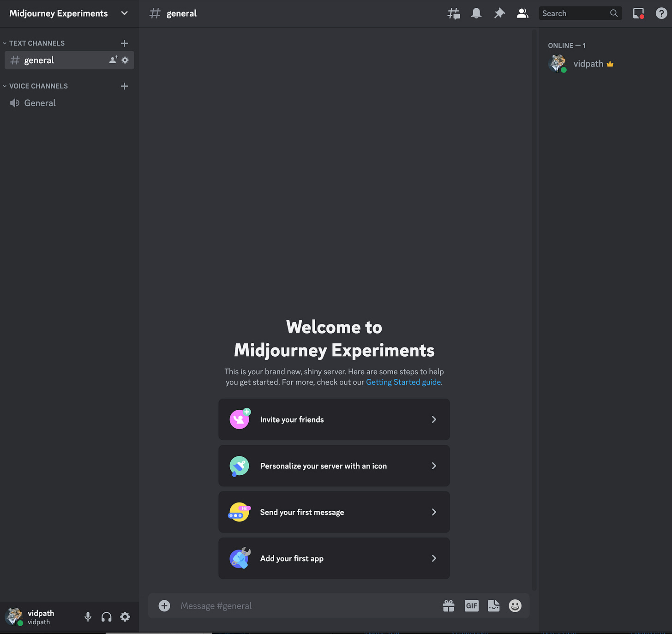672x634 pixels.
Task: Open the Getting Started guide link
Action: pyautogui.click(x=403, y=382)
